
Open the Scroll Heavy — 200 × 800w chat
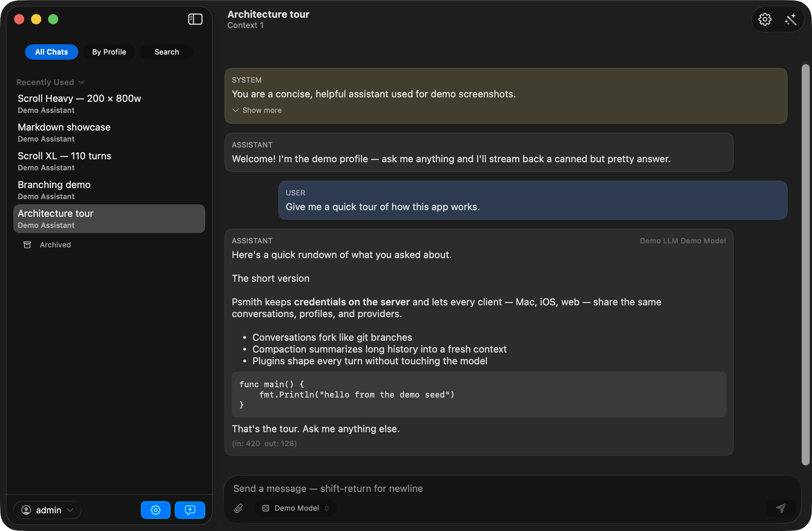coord(109,104)
